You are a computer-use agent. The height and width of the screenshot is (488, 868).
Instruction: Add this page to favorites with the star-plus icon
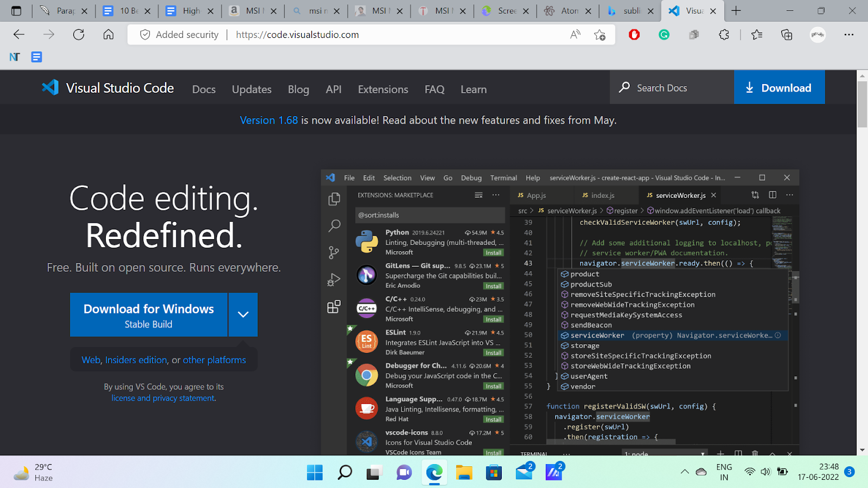click(599, 35)
